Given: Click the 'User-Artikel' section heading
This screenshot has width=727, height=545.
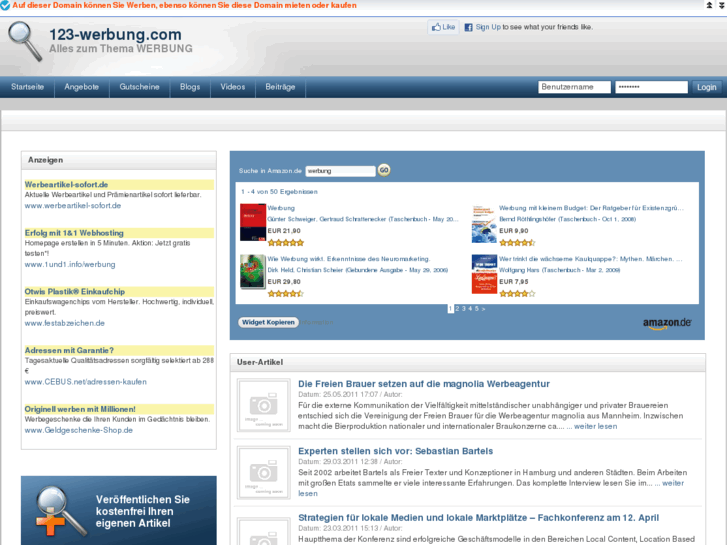Looking at the screenshot, I should (x=260, y=362).
